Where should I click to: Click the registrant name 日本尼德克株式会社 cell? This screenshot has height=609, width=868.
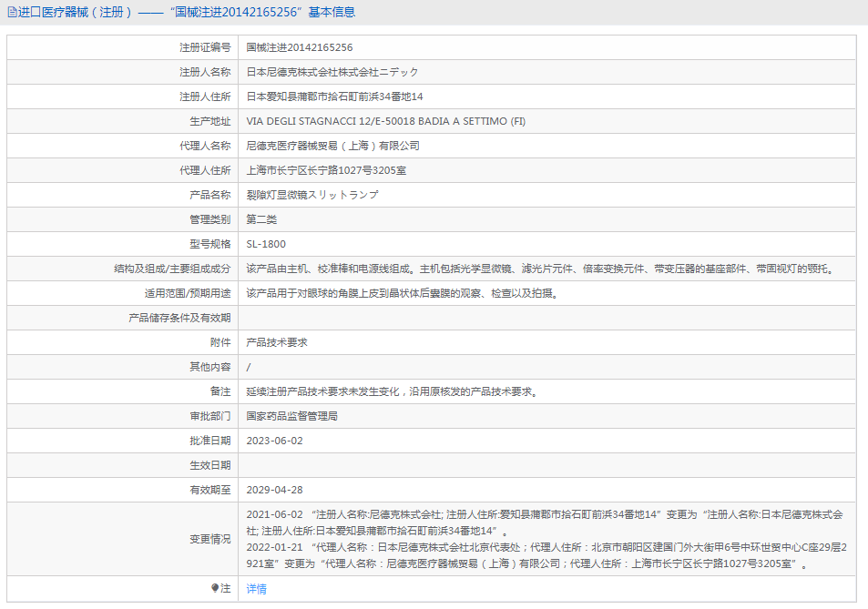click(332, 72)
